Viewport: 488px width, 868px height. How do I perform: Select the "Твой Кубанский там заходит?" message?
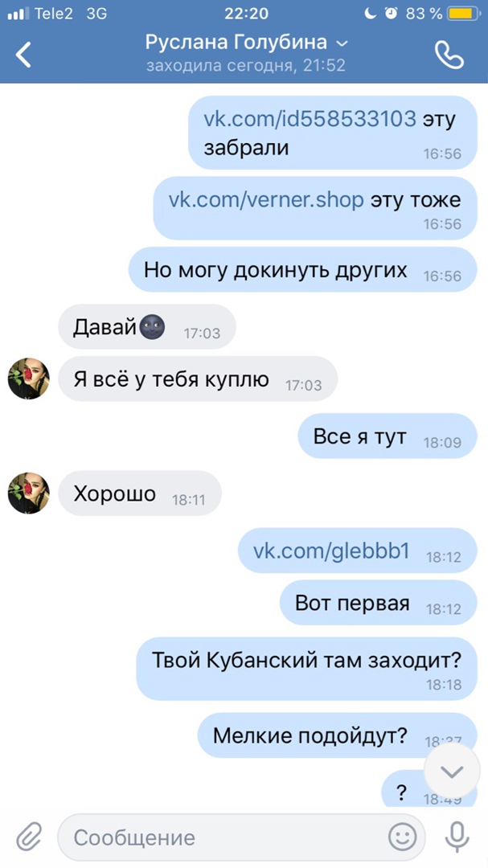tap(307, 669)
